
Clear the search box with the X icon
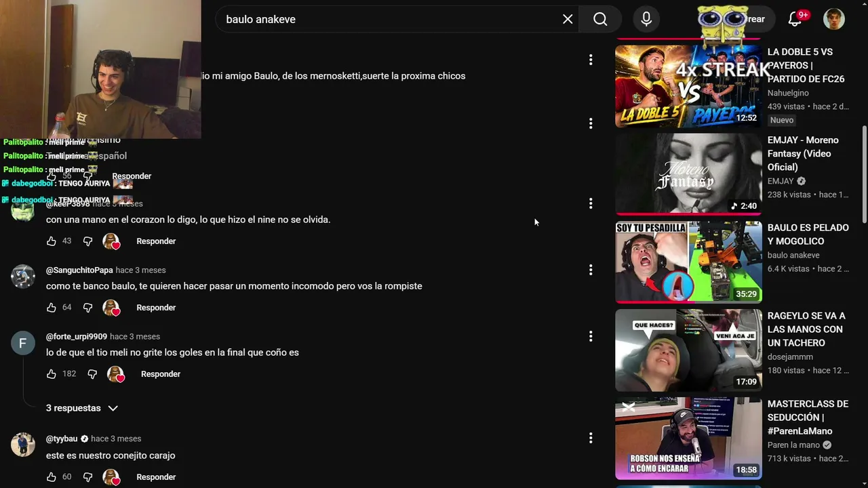coord(568,19)
